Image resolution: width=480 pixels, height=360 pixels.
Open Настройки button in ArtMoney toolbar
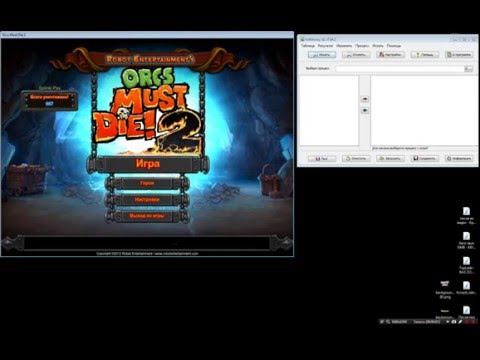(390, 55)
